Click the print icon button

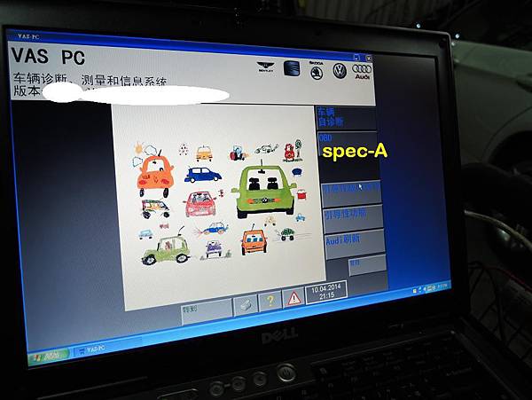[x=246, y=305]
